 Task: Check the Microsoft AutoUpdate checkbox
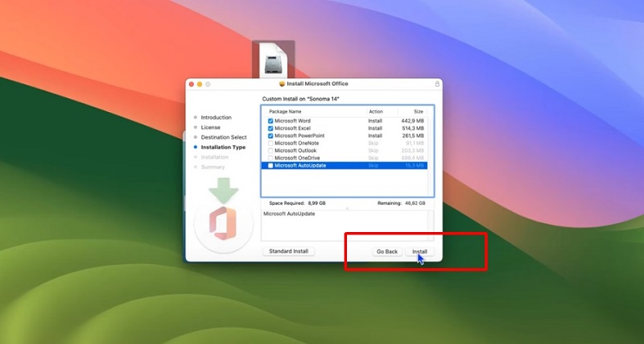click(x=270, y=165)
